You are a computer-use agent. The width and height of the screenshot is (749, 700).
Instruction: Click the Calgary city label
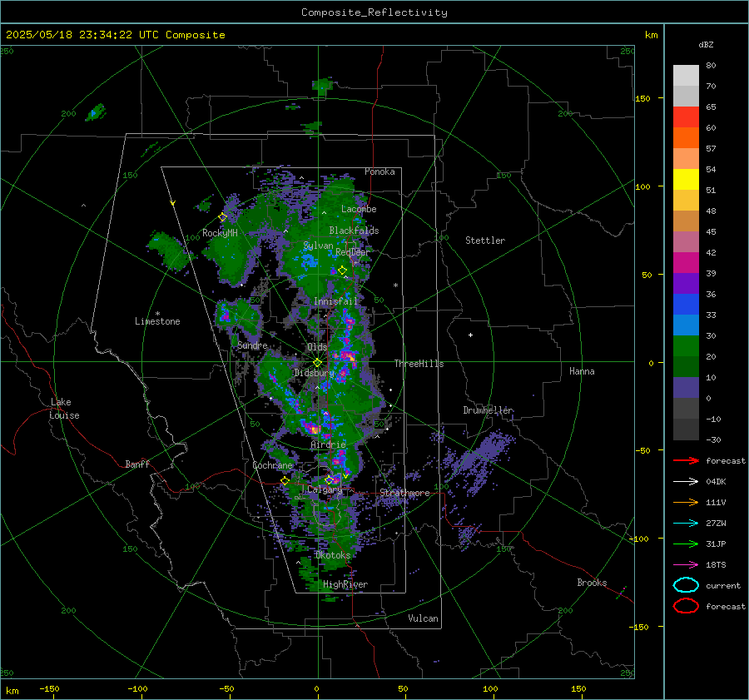point(325,489)
